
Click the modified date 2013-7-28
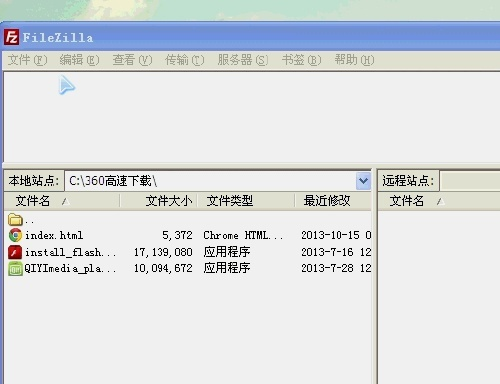click(327, 268)
